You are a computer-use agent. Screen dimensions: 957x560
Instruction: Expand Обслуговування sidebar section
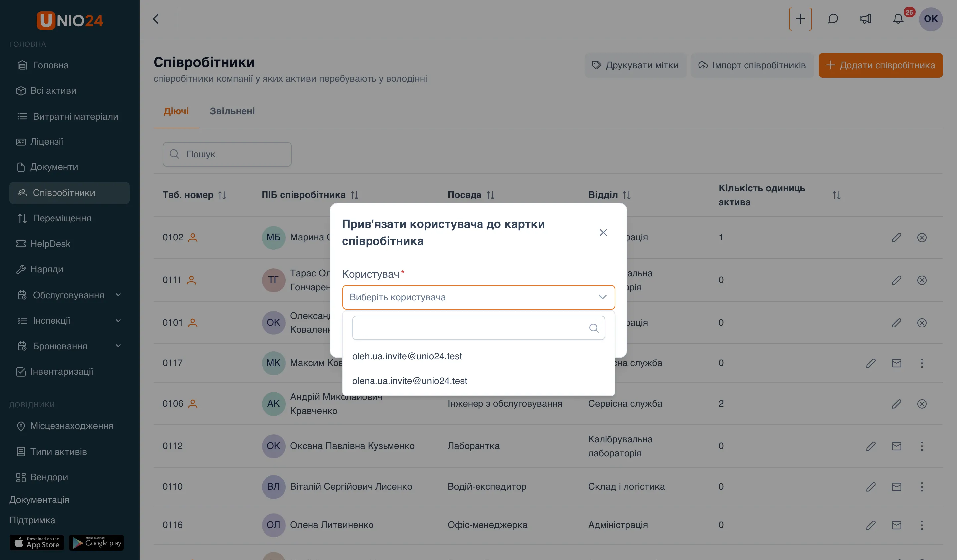(69, 295)
